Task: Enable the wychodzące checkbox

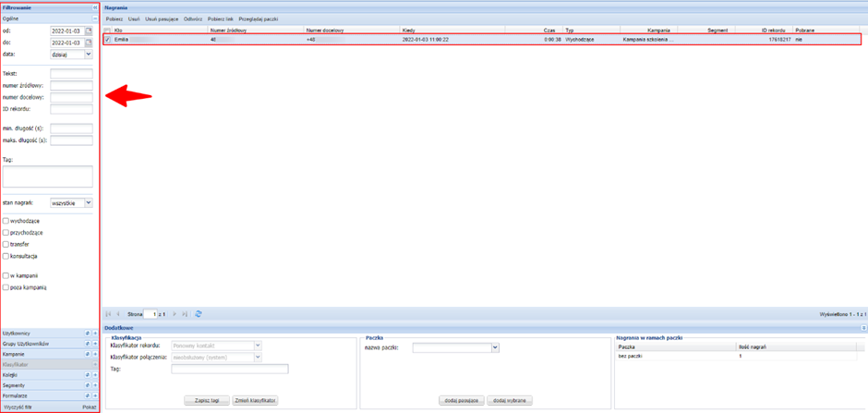Action: (6, 221)
